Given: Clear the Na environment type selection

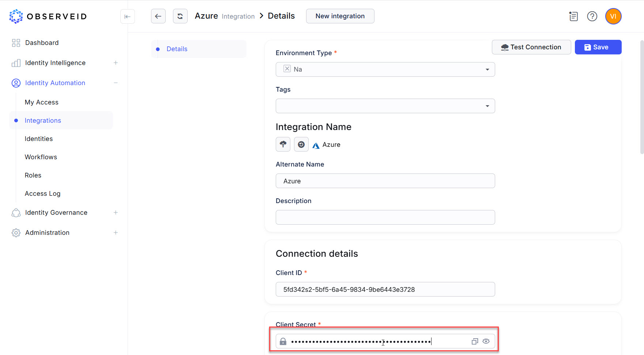Looking at the screenshot, I should [287, 69].
